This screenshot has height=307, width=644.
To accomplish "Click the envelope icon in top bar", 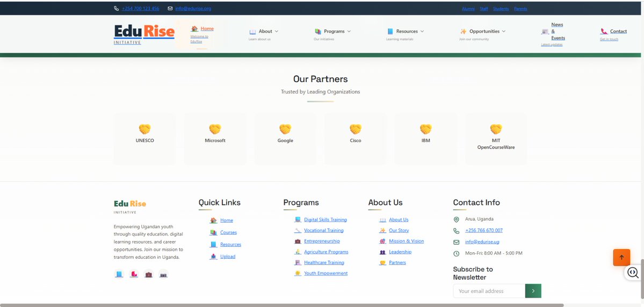I will click(170, 8).
